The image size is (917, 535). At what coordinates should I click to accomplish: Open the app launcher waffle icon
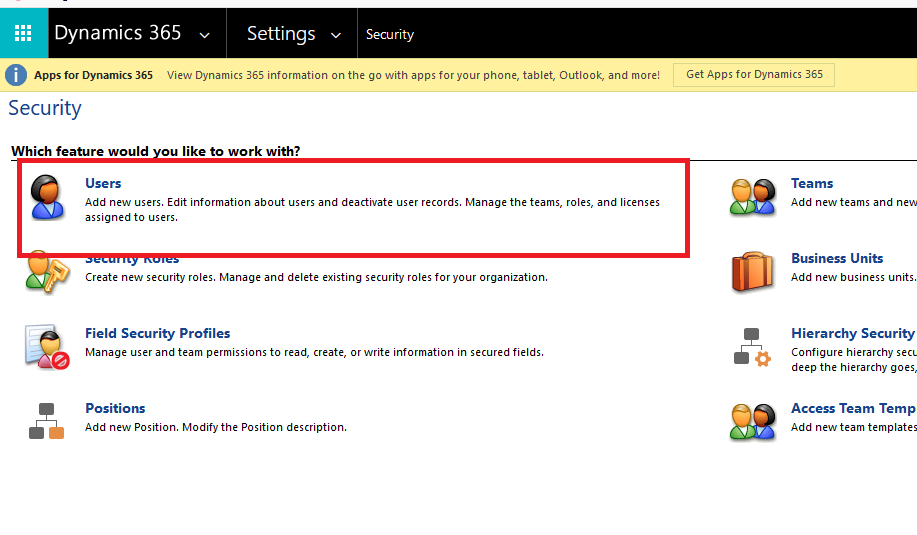[x=23, y=33]
